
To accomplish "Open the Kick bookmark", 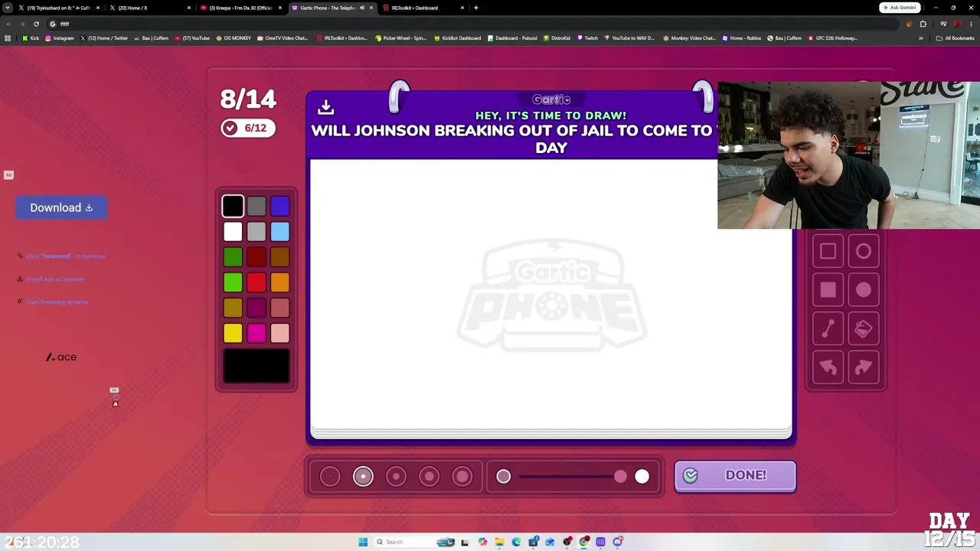I will [31, 38].
